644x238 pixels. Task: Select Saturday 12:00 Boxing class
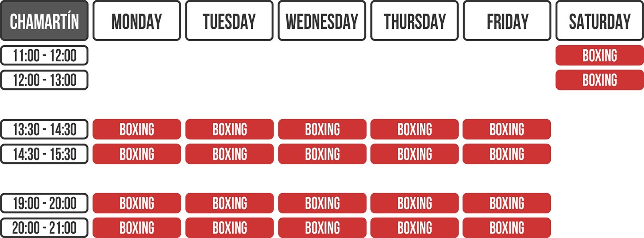point(600,80)
